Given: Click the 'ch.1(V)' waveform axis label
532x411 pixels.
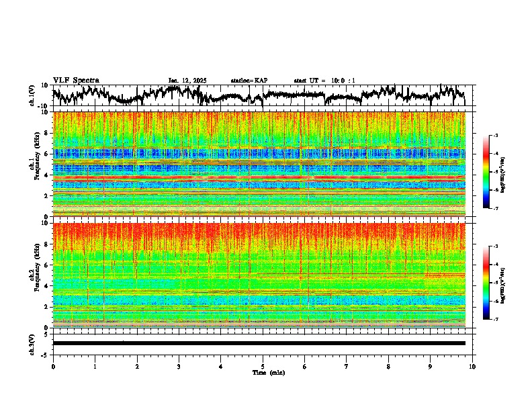Looking at the screenshot, I should click(33, 95).
